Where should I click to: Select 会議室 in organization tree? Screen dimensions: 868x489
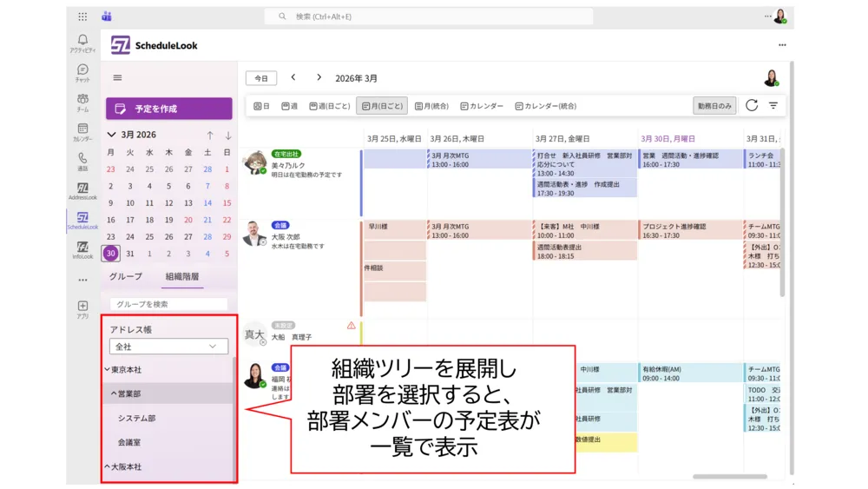pyautogui.click(x=129, y=442)
